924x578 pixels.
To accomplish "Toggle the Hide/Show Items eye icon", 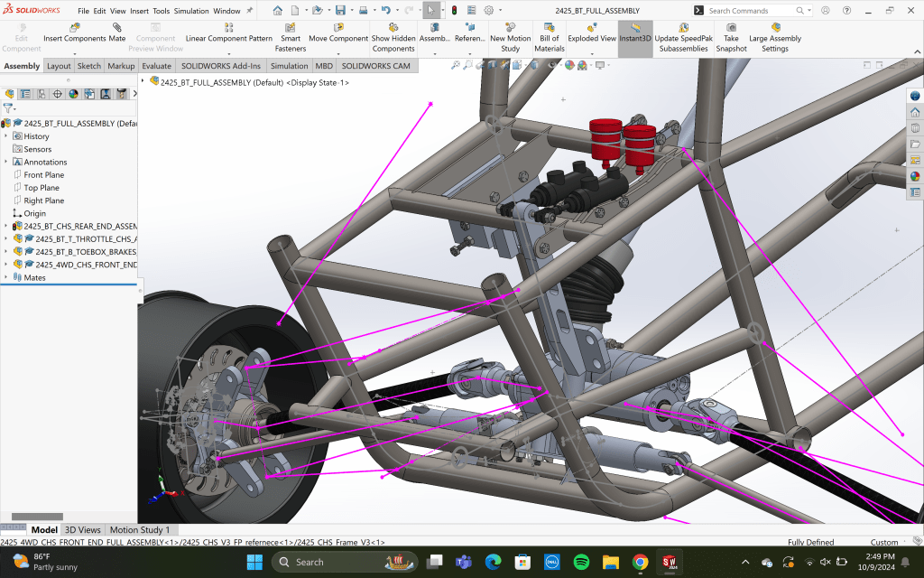I will coord(552,65).
